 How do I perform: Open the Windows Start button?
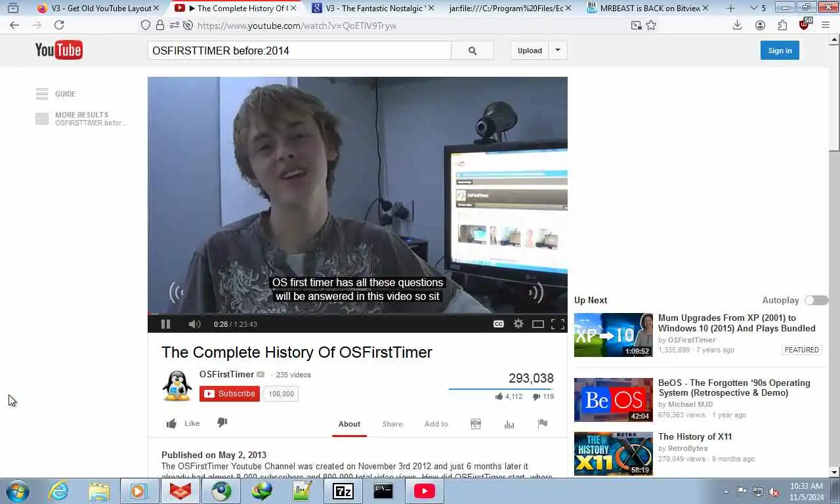click(18, 491)
